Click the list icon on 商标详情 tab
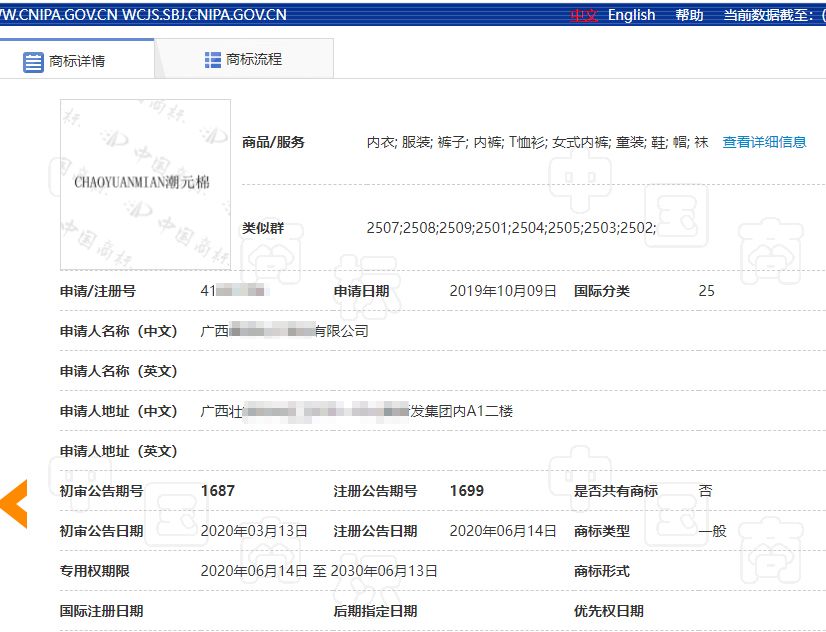The height and width of the screenshot is (632, 826). pos(31,61)
